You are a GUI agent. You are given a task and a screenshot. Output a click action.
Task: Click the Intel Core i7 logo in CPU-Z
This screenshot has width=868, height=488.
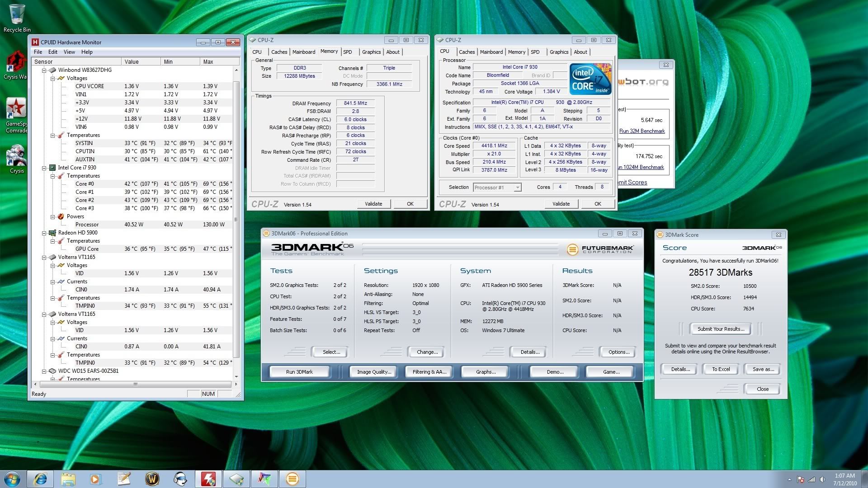(590, 79)
